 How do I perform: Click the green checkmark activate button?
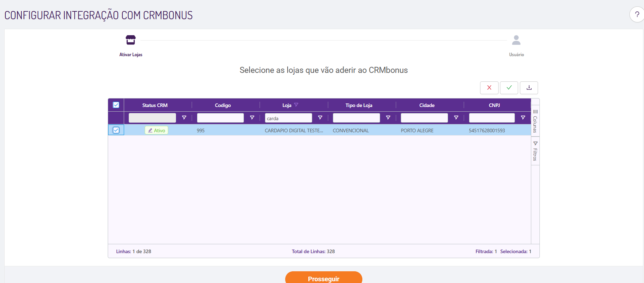coord(509,88)
